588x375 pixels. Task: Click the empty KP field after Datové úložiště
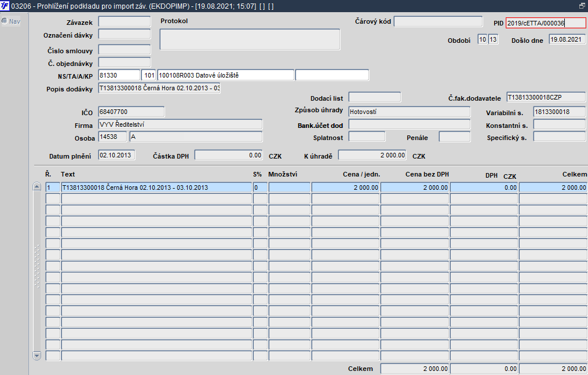333,75
